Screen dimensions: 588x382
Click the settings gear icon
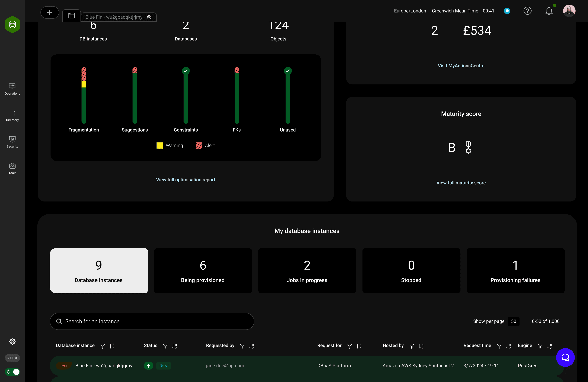pos(12,342)
